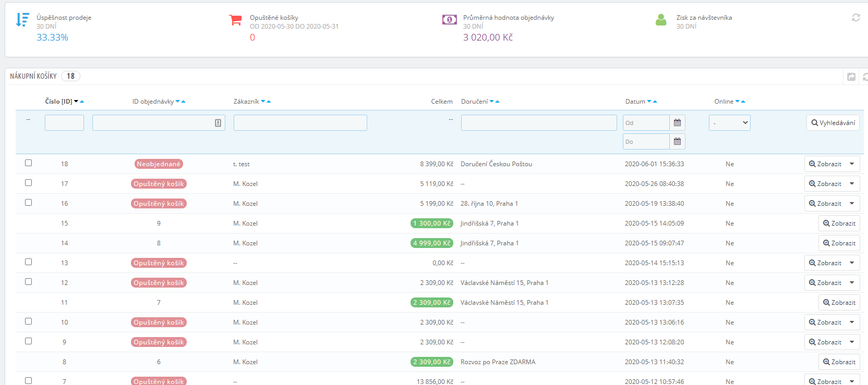This screenshot has width=868, height=385.
Task: Click the export icon in the Nákupní košíky header
Action: point(851,77)
